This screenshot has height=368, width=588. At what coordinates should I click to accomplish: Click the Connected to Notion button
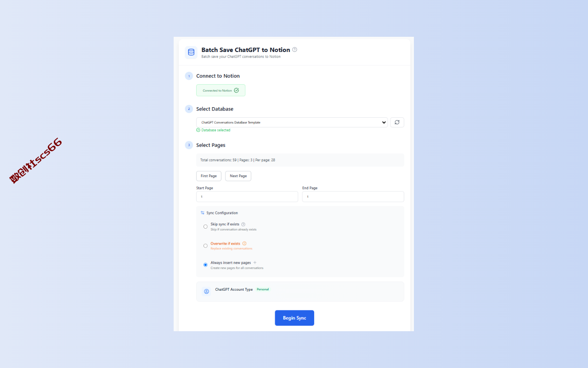(x=220, y=91)
